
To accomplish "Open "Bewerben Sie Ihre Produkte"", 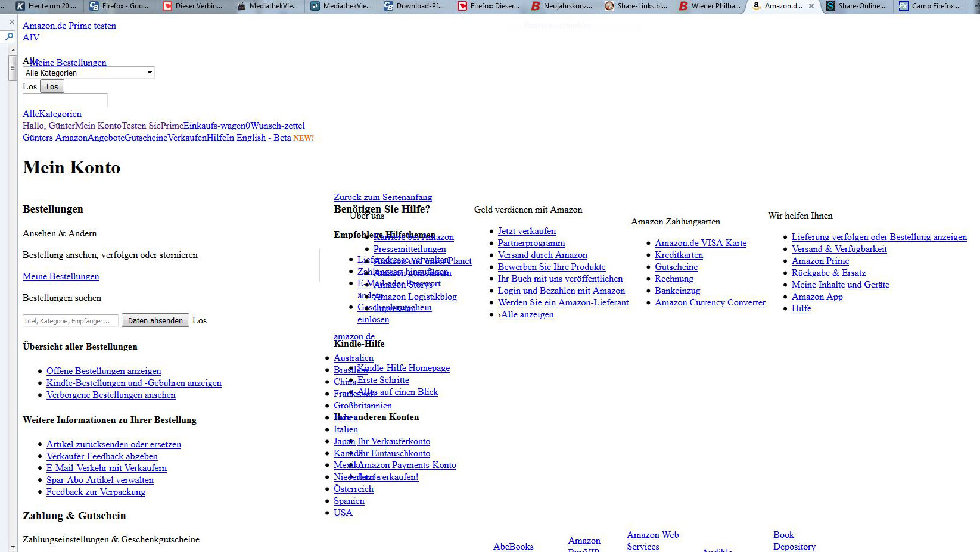I will 552,267.
